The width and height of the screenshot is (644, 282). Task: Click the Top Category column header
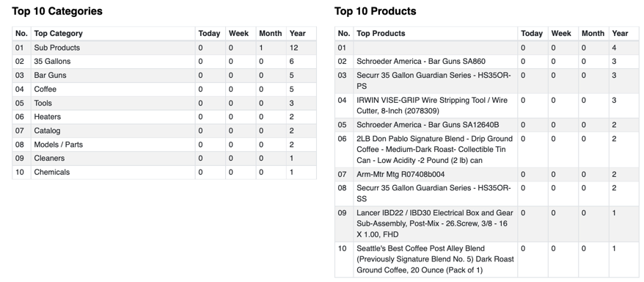pyautogui.click(x=59, y=33)
